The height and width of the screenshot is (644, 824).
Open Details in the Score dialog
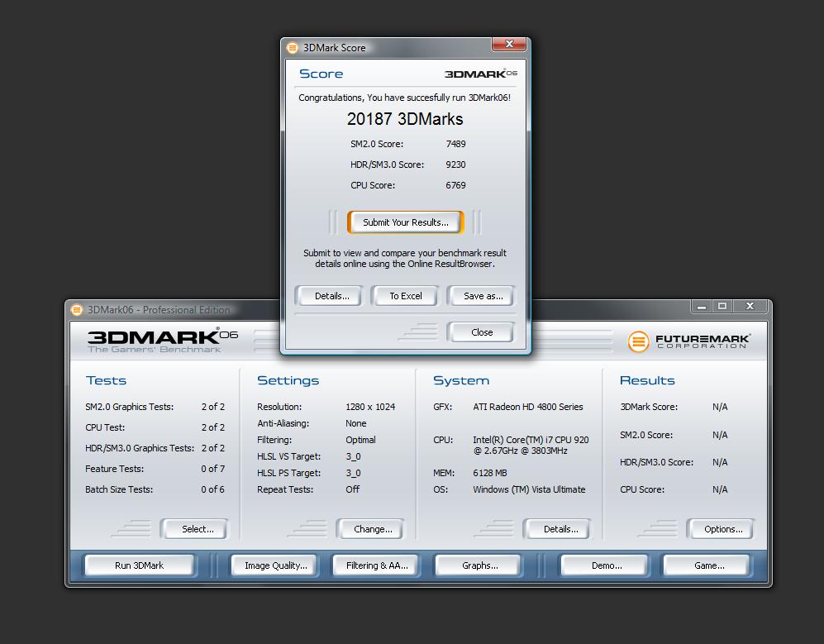click(x=331, y=296)
